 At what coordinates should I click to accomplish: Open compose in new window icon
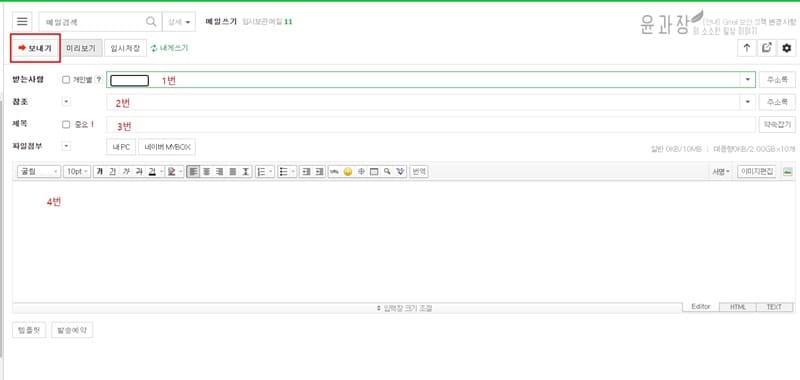click(x=766, y=48)
